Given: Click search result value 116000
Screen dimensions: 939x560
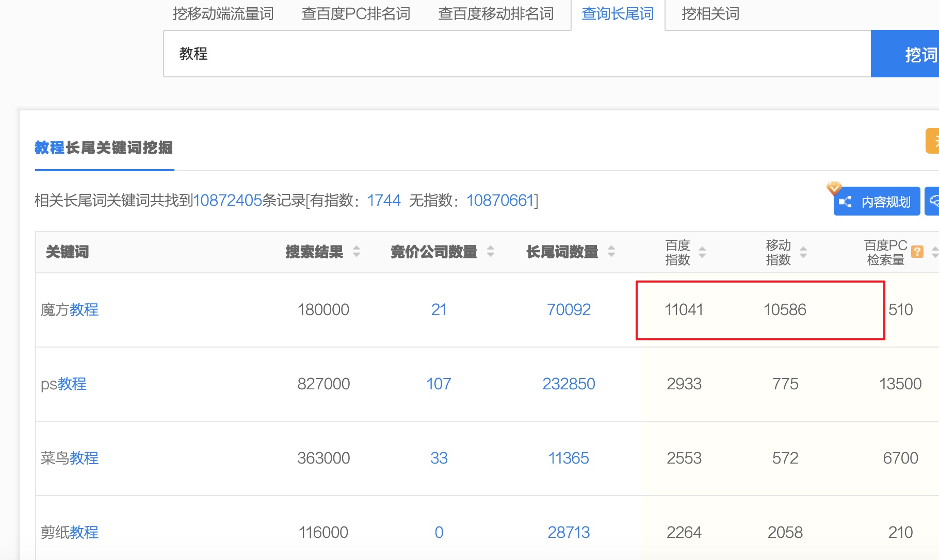Looking at the screenshot, I should 323,533.
